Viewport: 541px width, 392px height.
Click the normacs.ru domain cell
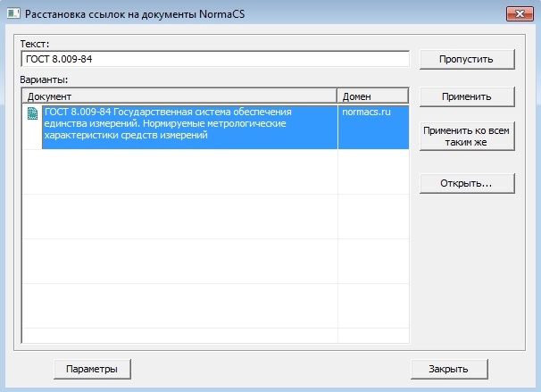coord(373,128)
